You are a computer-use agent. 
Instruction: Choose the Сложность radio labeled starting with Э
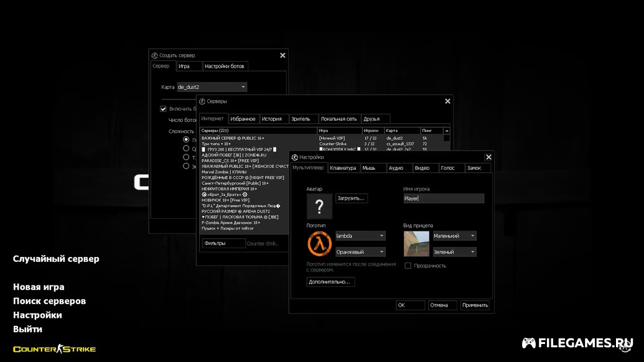pyautogui.click(x=186, y=166)
